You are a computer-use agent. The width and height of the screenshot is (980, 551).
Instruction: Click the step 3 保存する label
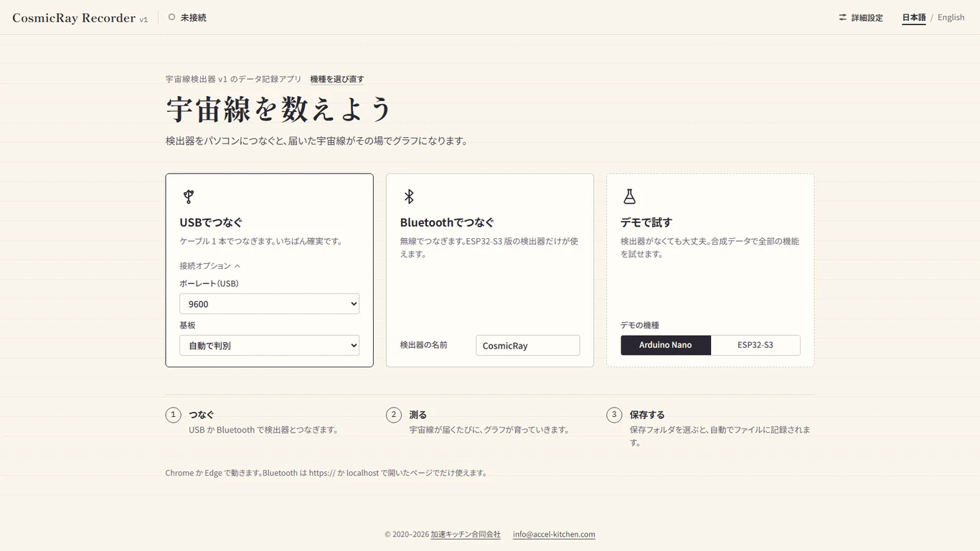click(x=647, y=415)
